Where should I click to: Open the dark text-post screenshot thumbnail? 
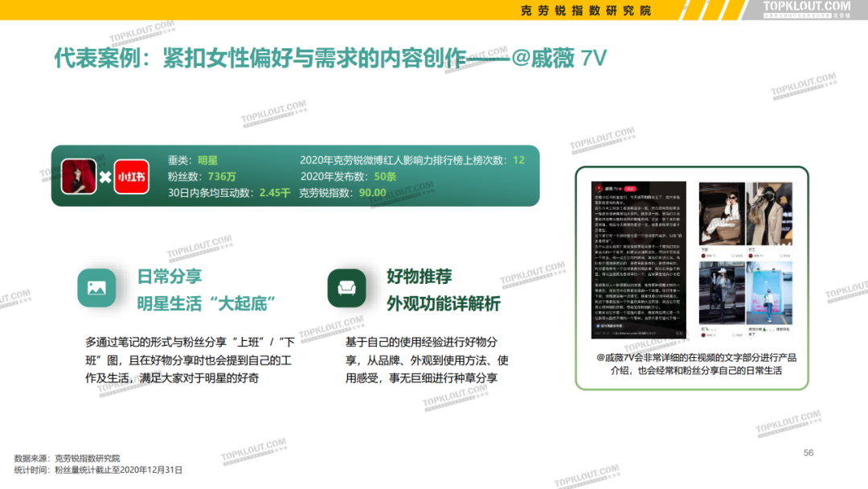pyautogui.click(x=639, y=260)
